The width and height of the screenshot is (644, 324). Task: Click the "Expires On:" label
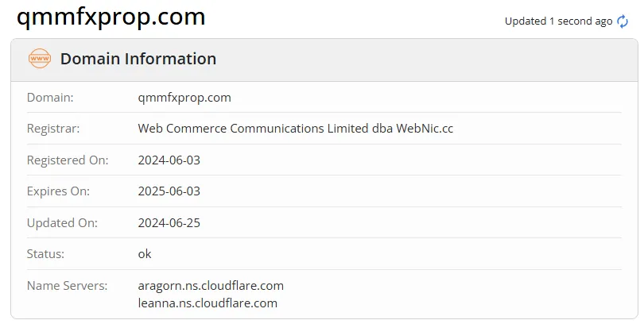click(59, 191)
